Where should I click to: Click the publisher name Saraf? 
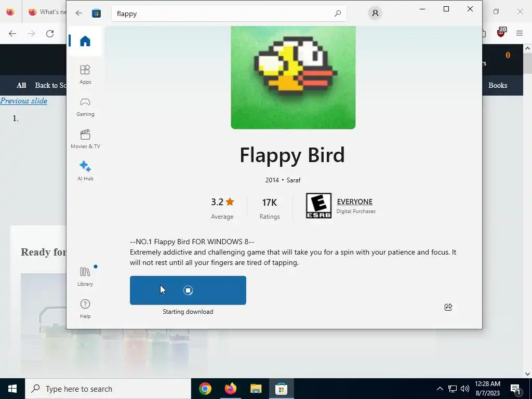pos(294,180)
